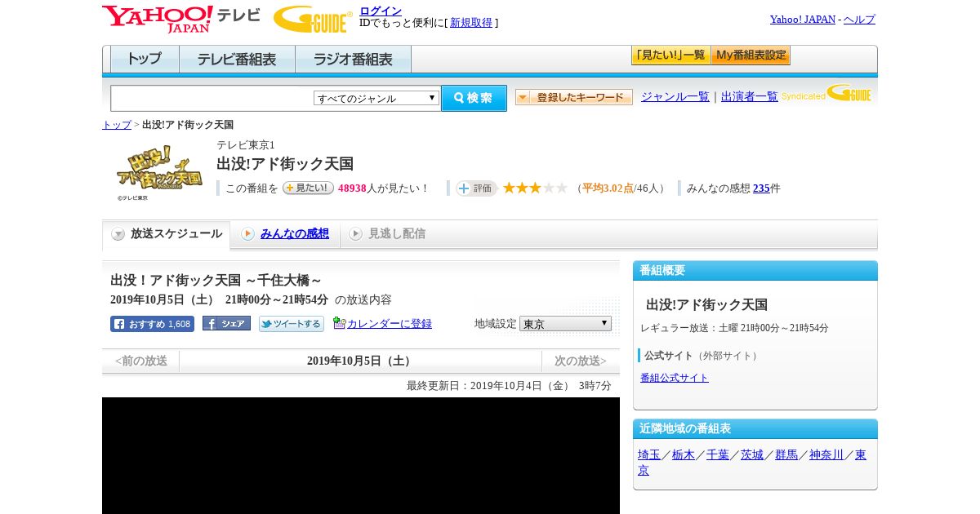Open the テレビ番組表 tab
980x514 pixels.
(x=237, y=60)
